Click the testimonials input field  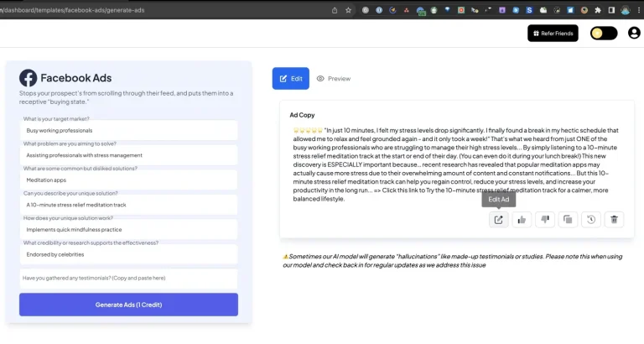click(128, 278)
